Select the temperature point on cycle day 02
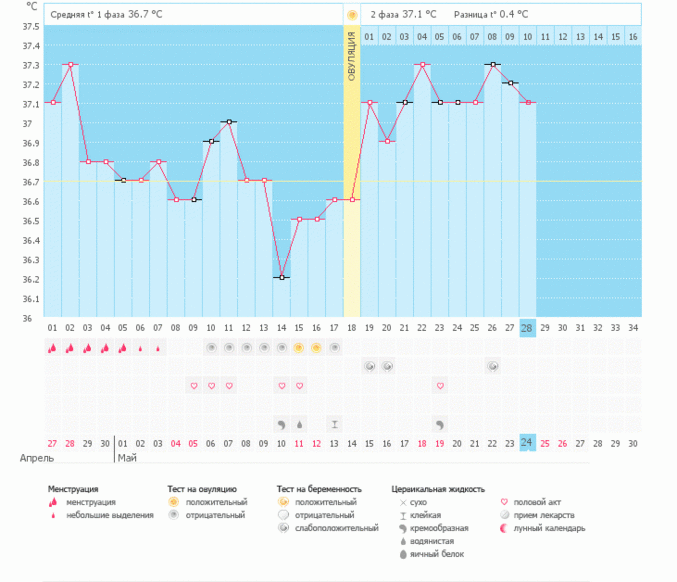This screenshot has width=677, height=582. pos(70,64)
